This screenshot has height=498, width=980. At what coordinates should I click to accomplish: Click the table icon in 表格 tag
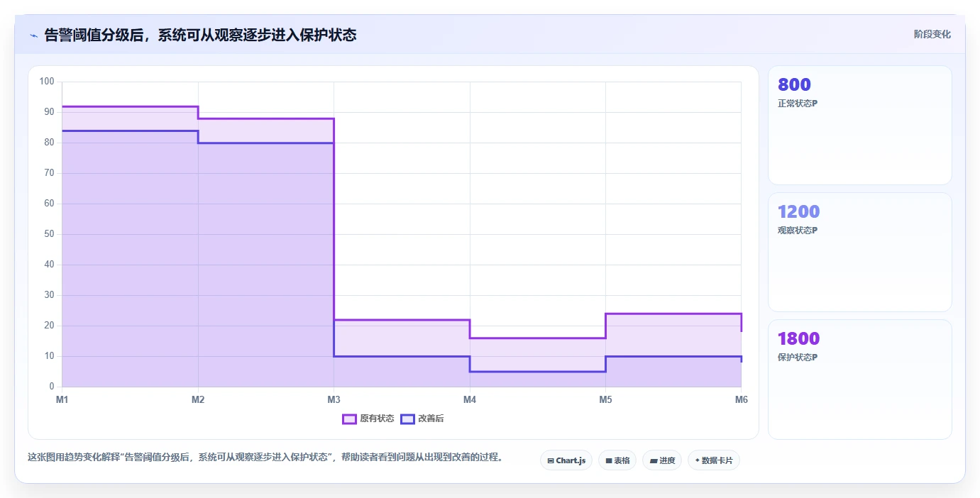pos(609,461)
